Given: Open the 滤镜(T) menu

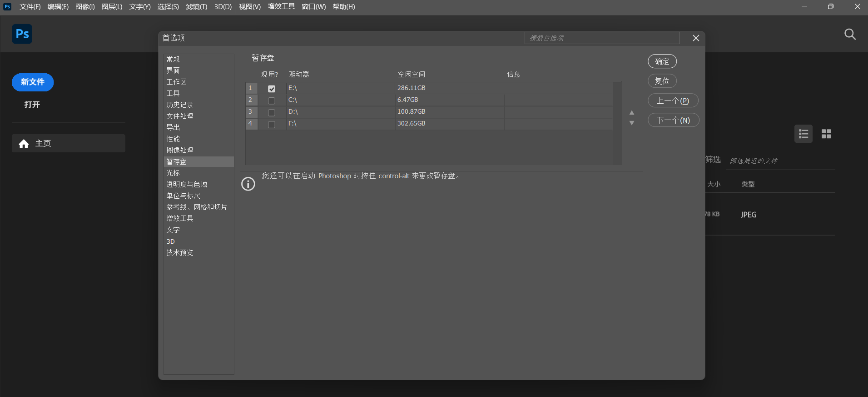Looking at the screenshot, I should pos(197,7).
